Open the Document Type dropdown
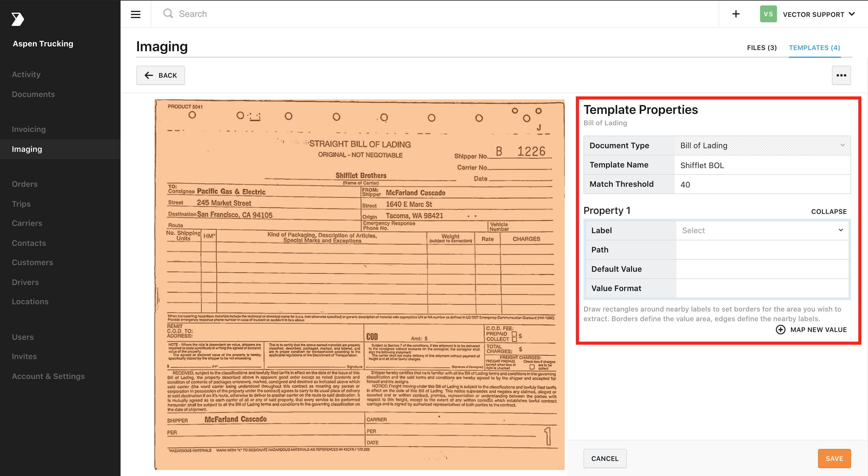Viewport: 868px width, 476px height. pos(762,146)
